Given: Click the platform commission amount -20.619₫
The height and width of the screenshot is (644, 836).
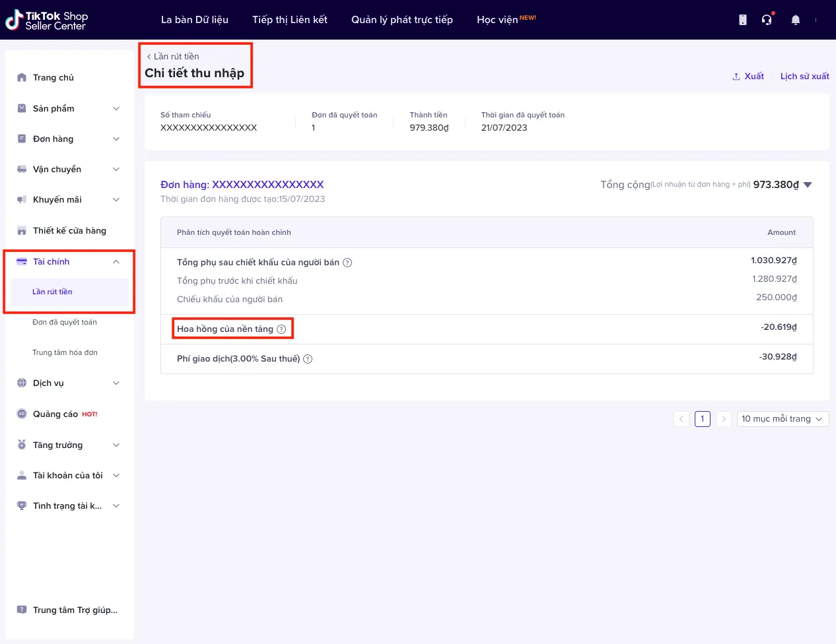Looking at the screenshot, I should [779, 327].
